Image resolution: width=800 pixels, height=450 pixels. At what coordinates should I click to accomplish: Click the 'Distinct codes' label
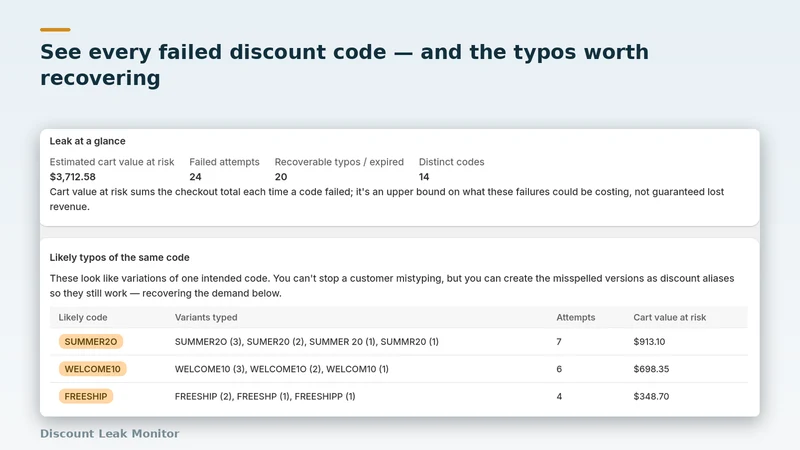(452, 162)
